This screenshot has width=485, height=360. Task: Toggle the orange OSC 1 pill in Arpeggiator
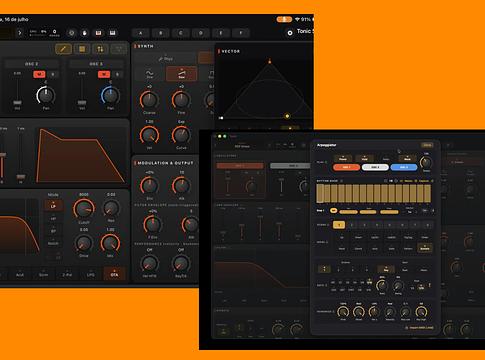coord(346,167)
